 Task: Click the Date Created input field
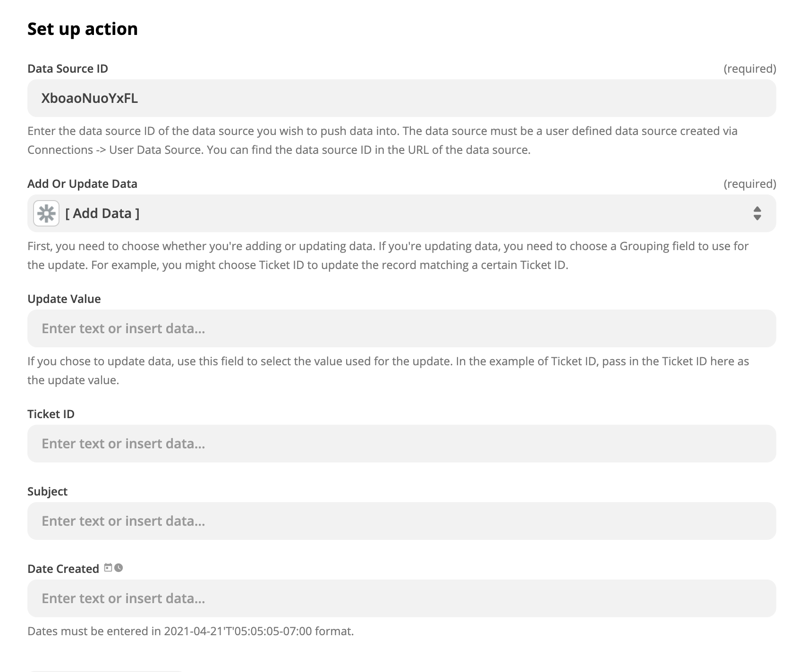401,598
